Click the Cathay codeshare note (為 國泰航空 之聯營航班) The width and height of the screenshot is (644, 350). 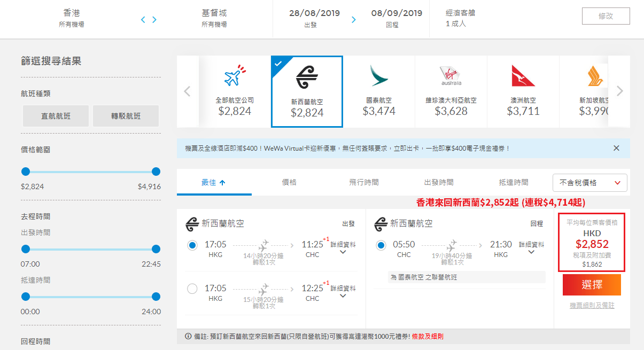point(467,277)
